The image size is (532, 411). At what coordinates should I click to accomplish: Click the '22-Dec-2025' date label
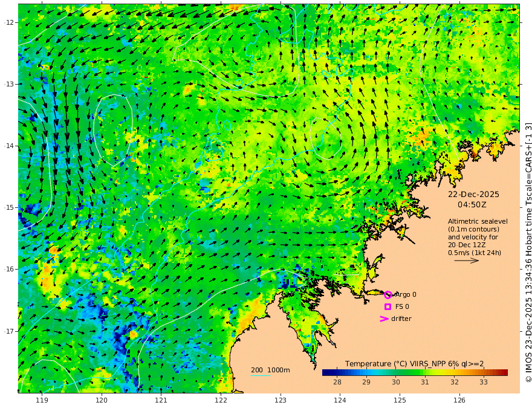point(473,194)
